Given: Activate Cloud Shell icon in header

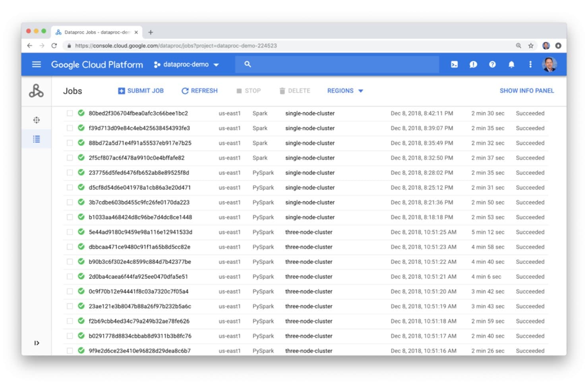Looking at the screenshot, I should tap(454, 64).
